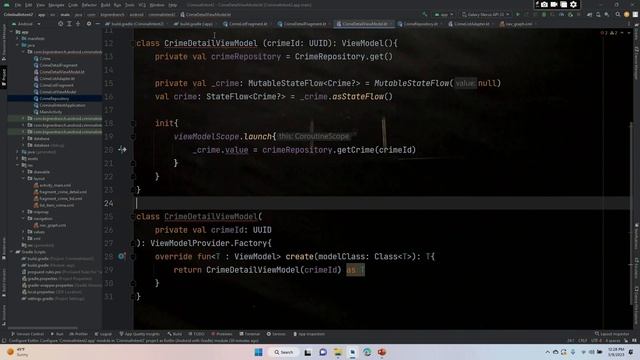The width and height of the screenshot is (640, 360).
Task: Open the Layout Inspector tool window
Action: click(x=612, y=334)
